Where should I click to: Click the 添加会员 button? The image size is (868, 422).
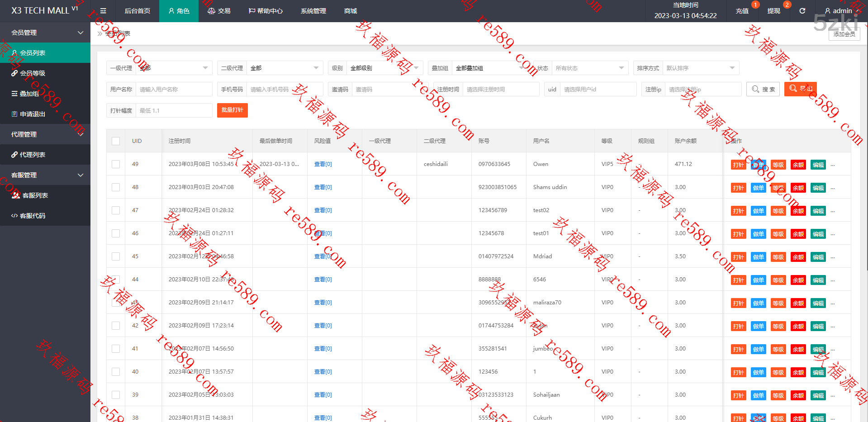[x=844, y=34]
